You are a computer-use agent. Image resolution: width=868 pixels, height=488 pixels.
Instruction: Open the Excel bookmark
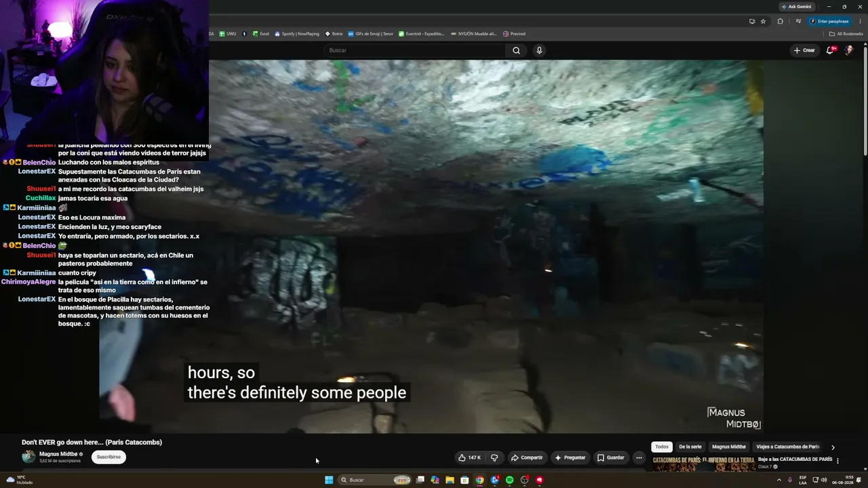pos(260,34)
